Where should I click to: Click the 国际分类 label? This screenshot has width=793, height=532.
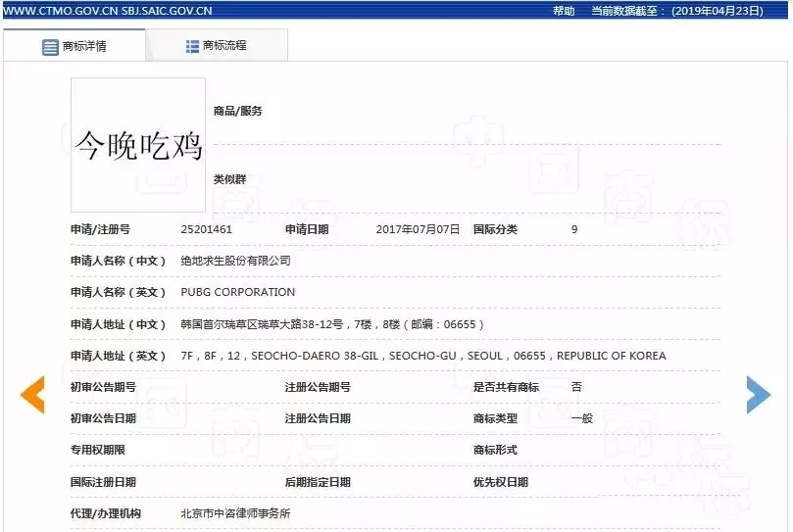click(x=495, y=229)
